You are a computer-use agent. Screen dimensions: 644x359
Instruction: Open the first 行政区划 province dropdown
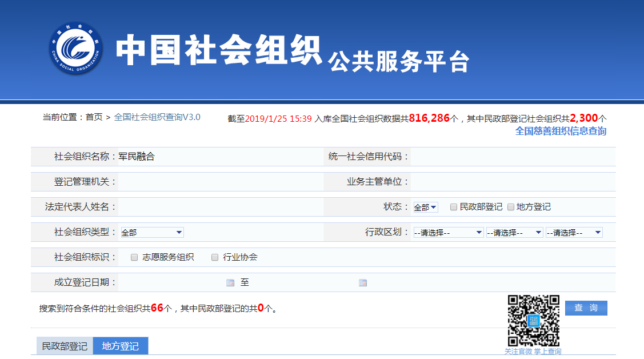[x=448, y=233]
